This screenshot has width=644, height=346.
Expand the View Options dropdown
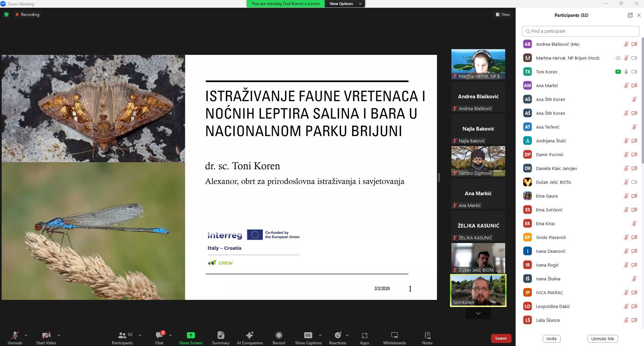coord(345,4)
